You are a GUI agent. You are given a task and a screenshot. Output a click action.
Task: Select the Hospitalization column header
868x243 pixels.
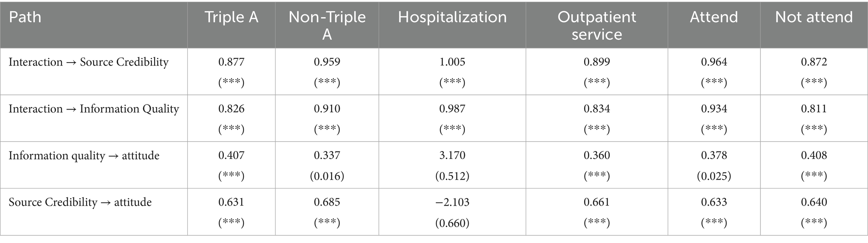point(452,17)
